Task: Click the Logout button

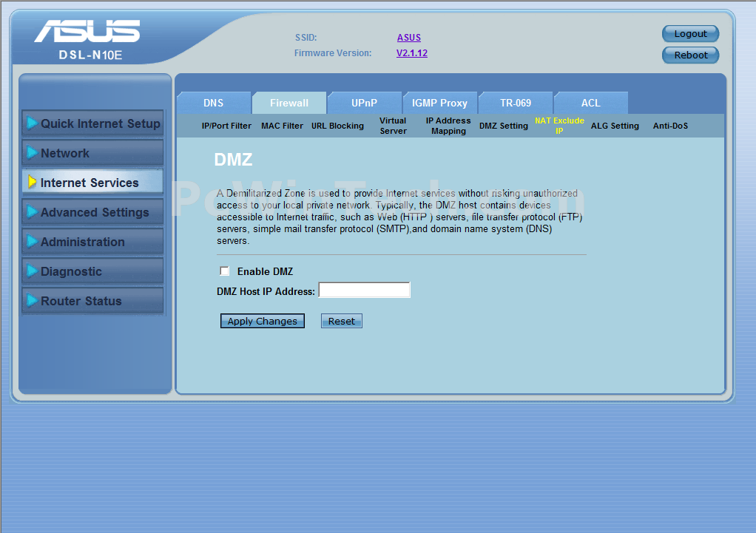Action: pos(690,34)
